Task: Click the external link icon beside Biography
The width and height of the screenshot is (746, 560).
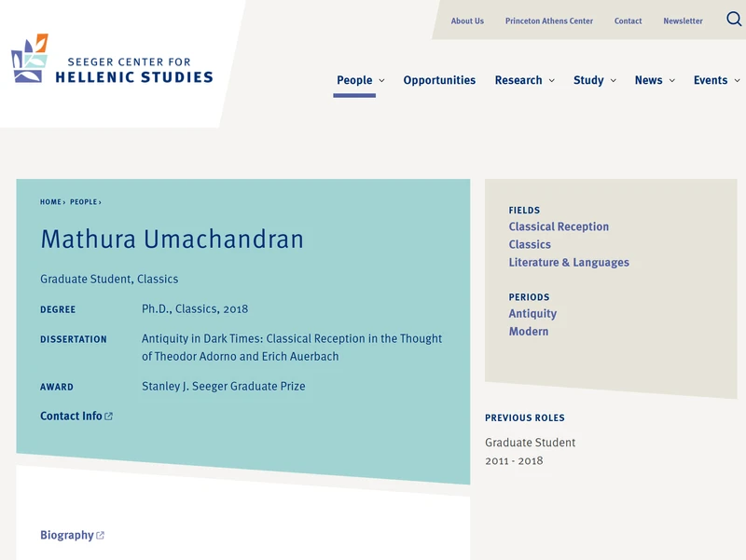Action: tap(100, 535)
